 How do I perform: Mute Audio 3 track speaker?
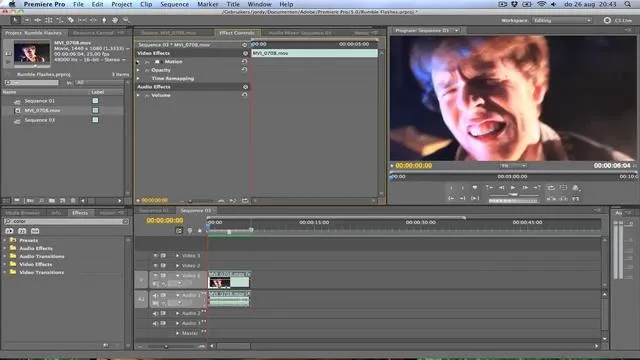[x=155, y=323]
